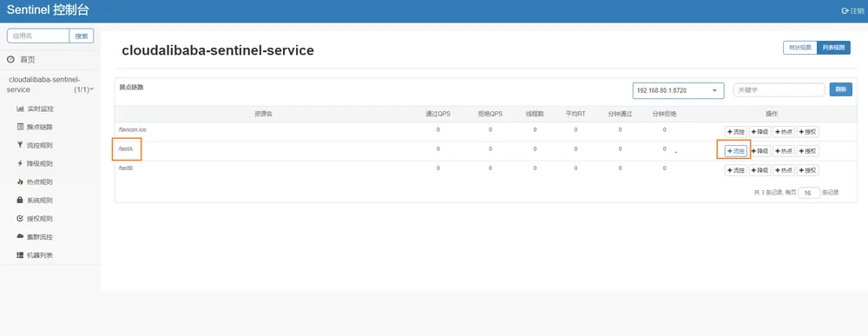This screenshot has height=336, width=868.
Task: Collapse the cloudalibaba-sentinel-service app entry
Action: coord(50,84)
